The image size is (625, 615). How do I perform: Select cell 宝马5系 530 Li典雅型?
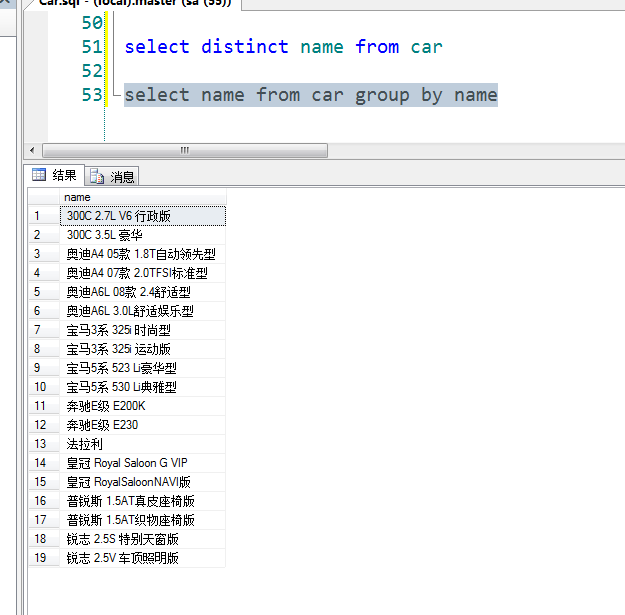coord(143,387)
